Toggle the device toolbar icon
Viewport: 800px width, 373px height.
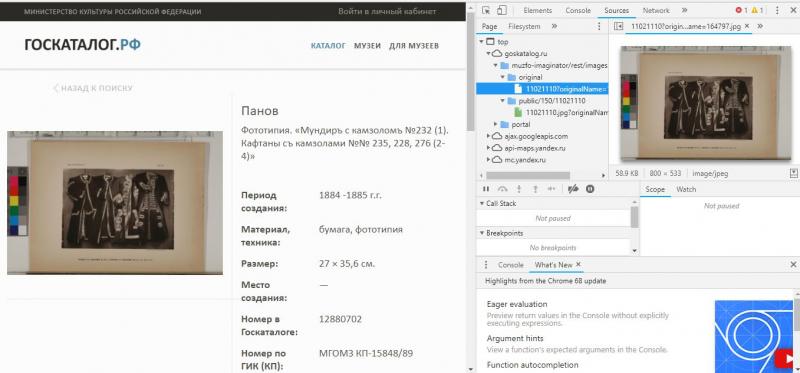pos(502,10)
